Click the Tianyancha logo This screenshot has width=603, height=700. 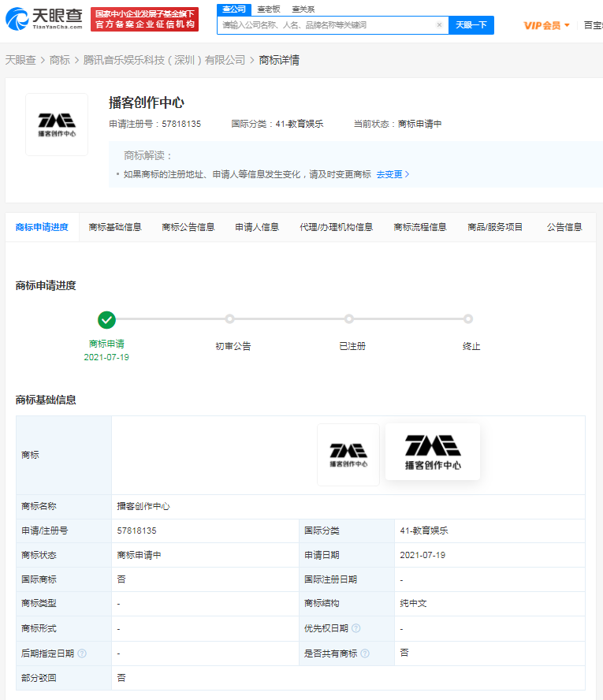[x=43, y=19]
